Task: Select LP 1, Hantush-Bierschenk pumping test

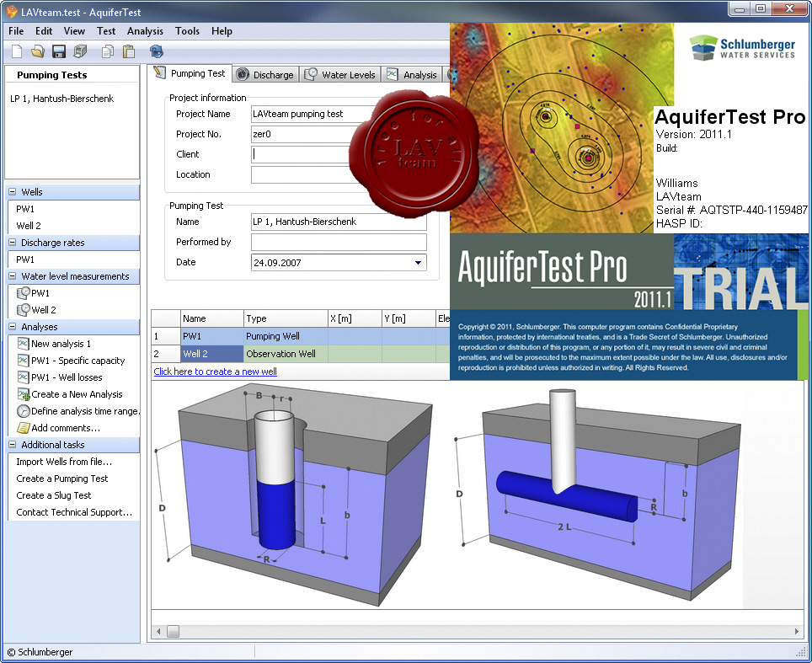Action: (62, 99)
